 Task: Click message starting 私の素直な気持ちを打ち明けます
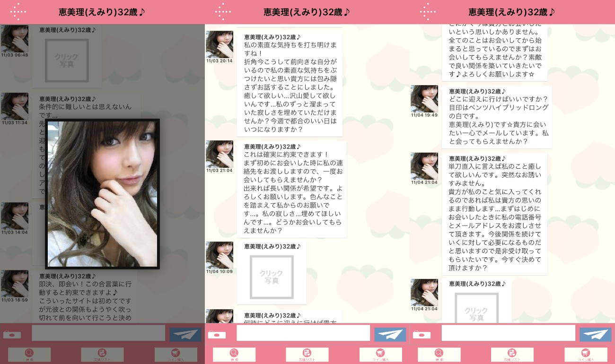pyautogui.click(x=290, y=83)
